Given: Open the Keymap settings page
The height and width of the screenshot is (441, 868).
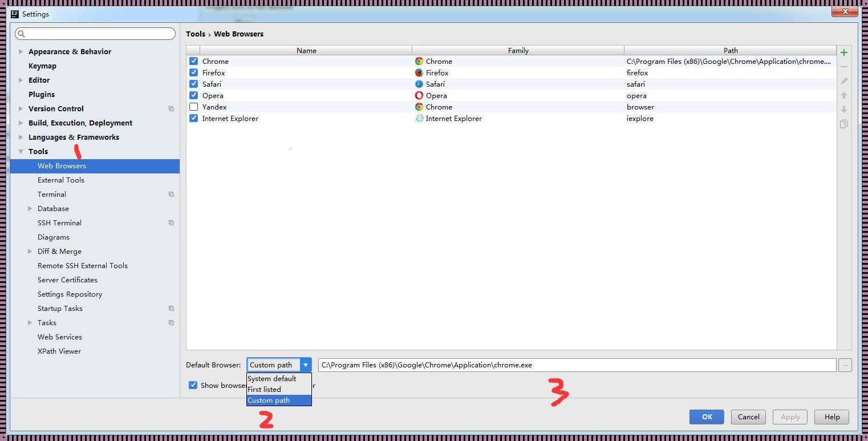Looking at the screenshot, I should click(x=42, y=66).
